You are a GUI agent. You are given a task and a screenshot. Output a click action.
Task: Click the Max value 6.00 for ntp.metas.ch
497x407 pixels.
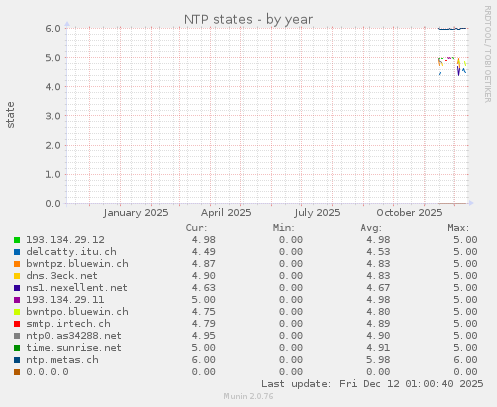(465, 360)
